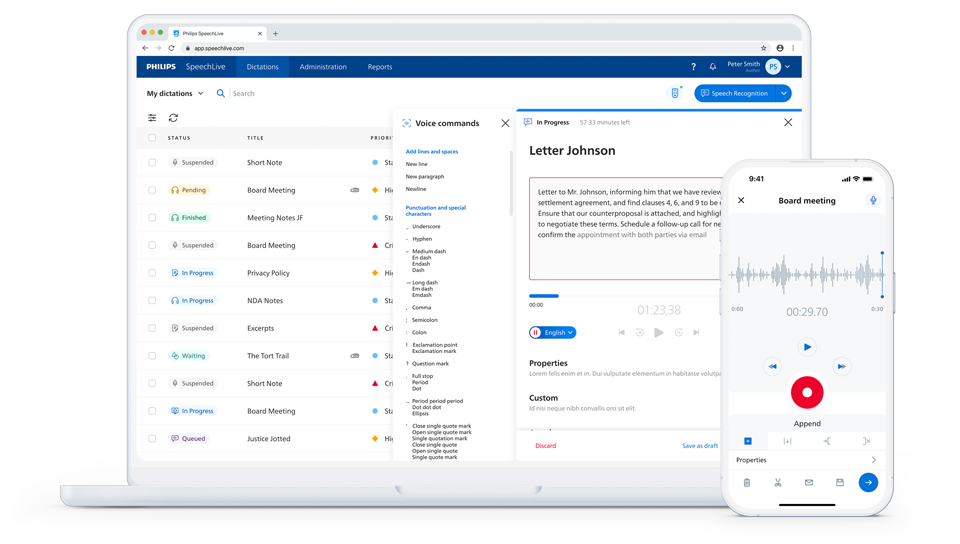Select all dictations header checkbox
Image resolution: width=960 pixels, height=544 pixels.
(152, 138)
